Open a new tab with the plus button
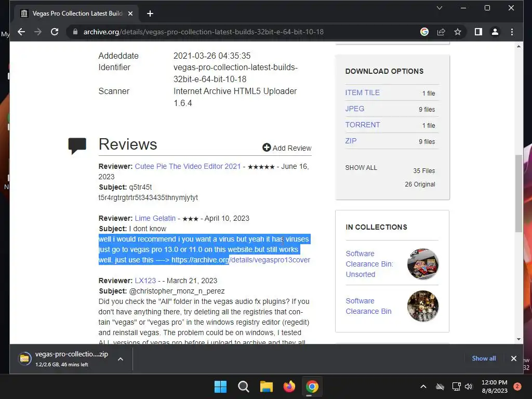 pyautogui.click(x=150, y=14)
